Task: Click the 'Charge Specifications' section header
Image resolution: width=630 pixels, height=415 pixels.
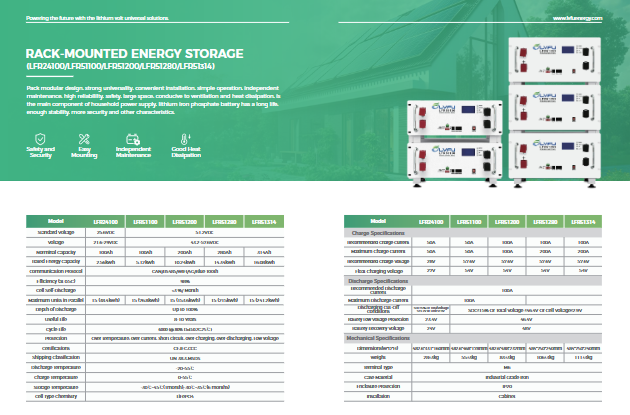Action: [x=378, y=233]
